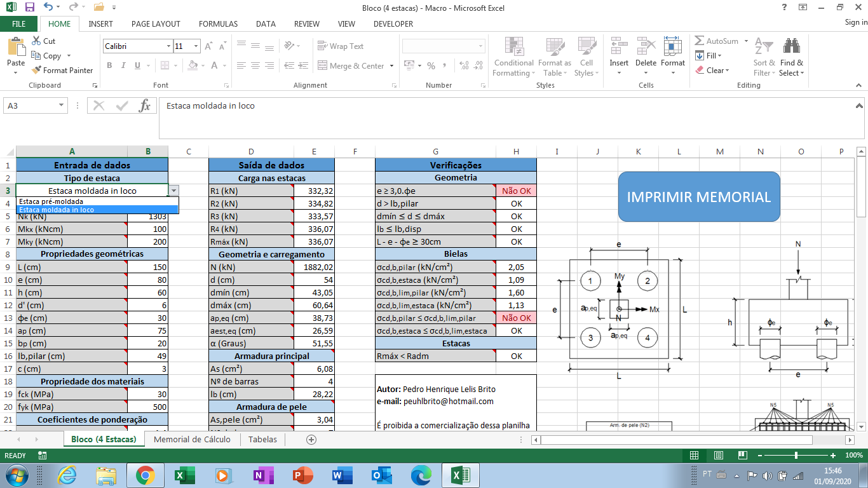Click the Name Box showing A3
Viewport: 868px width, 488px height.
pos(30,106)
